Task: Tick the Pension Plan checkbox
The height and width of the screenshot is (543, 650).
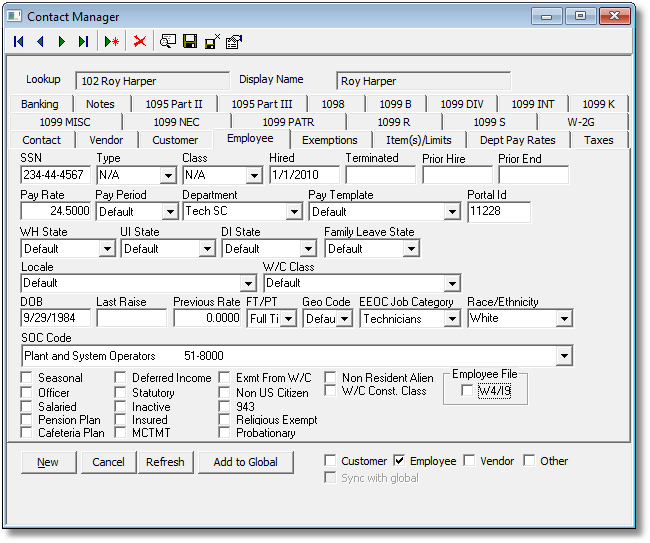Action: pos(27,419)
